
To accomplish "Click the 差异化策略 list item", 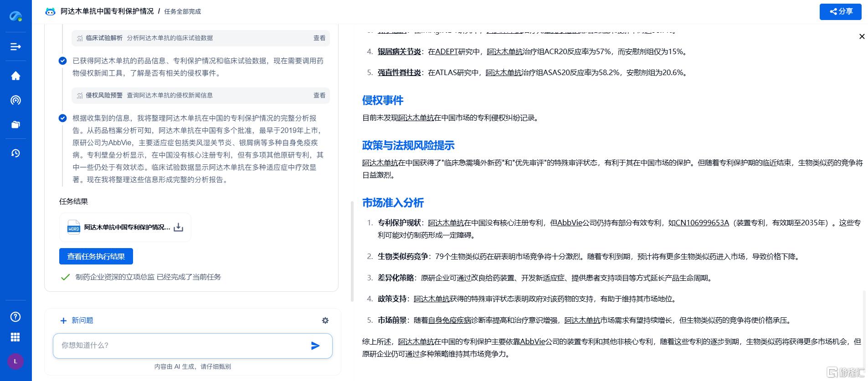I will (544, 278).
